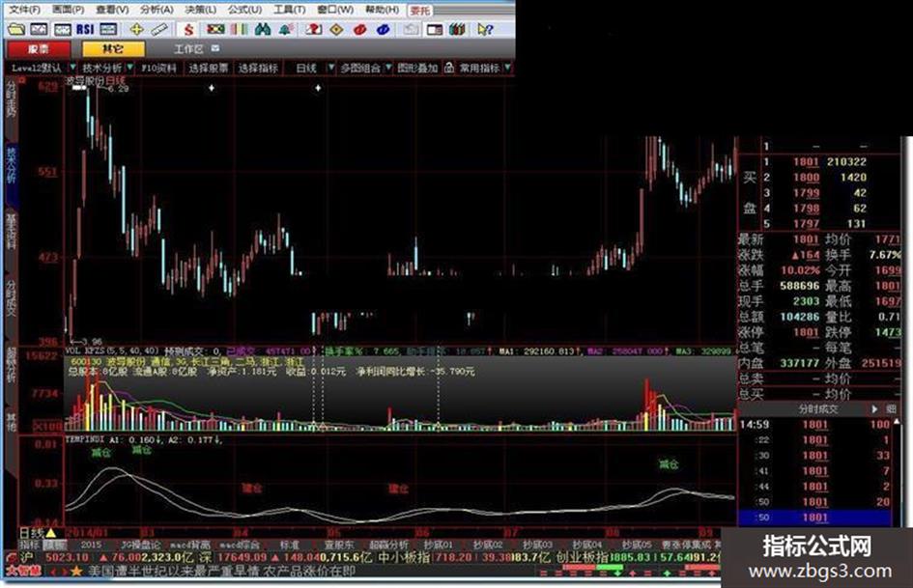Click the alarm bell alert icon
Screen dimensions: 913x588
(x=286, y=29)
